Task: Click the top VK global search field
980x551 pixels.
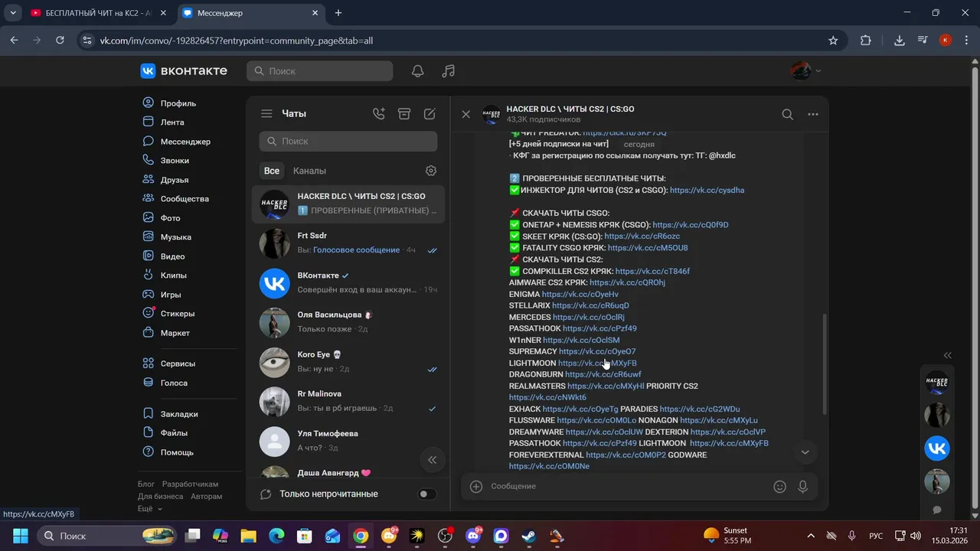Action: tap(319, 71)
